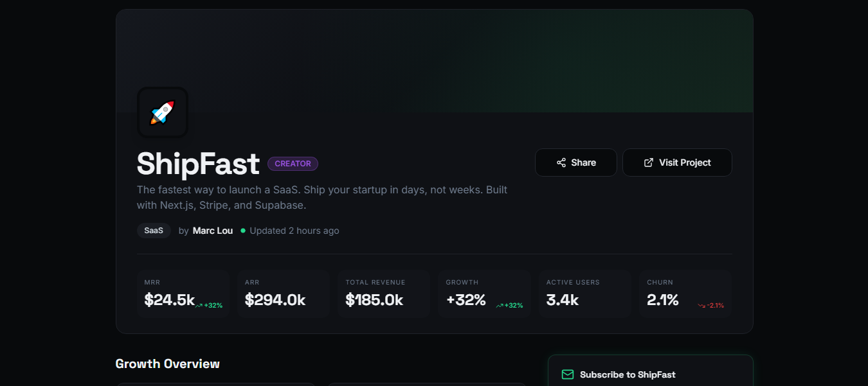Image resolution: width=868 pixels, height=386 pixels.
Task: Click the Subscribe envelope icon
Action: pyautogui.click(x=568, y=374)
